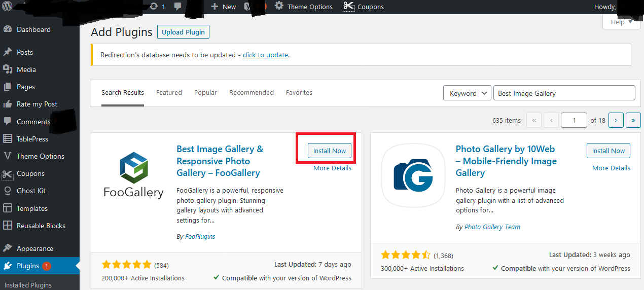Click Photo Gallery 10Web star rating

pyautogui.click(x=406, y=255)
